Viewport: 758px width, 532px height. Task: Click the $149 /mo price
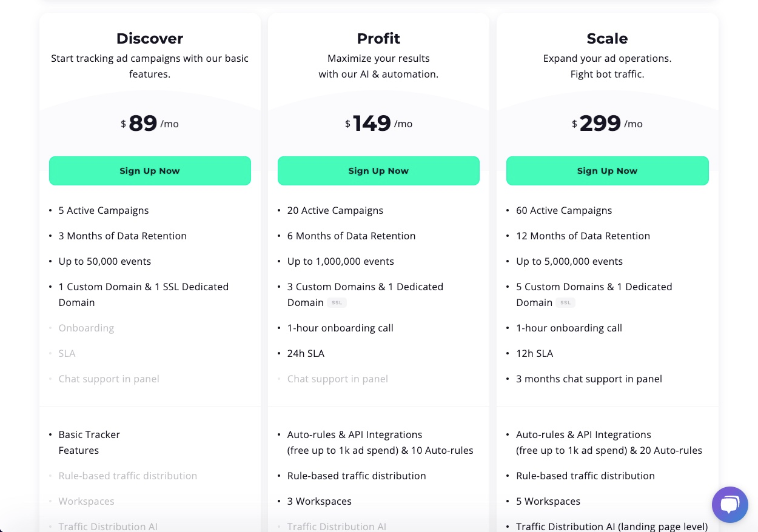click(378, 124)
